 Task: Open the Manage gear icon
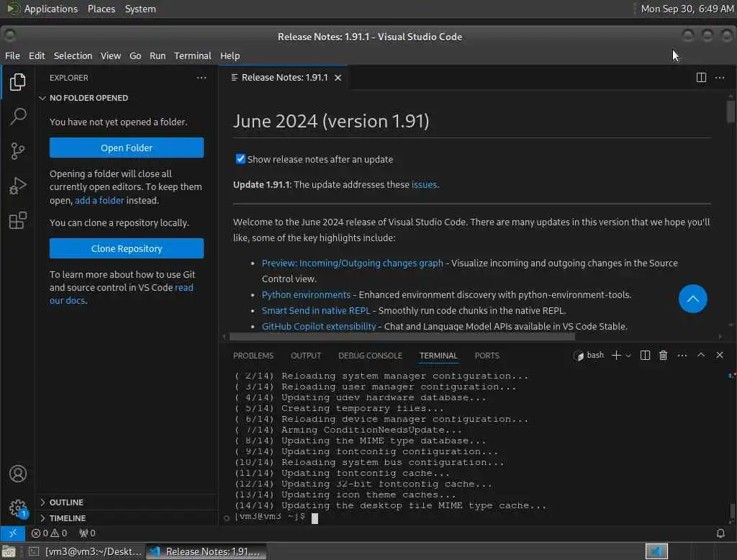[18, 507]
